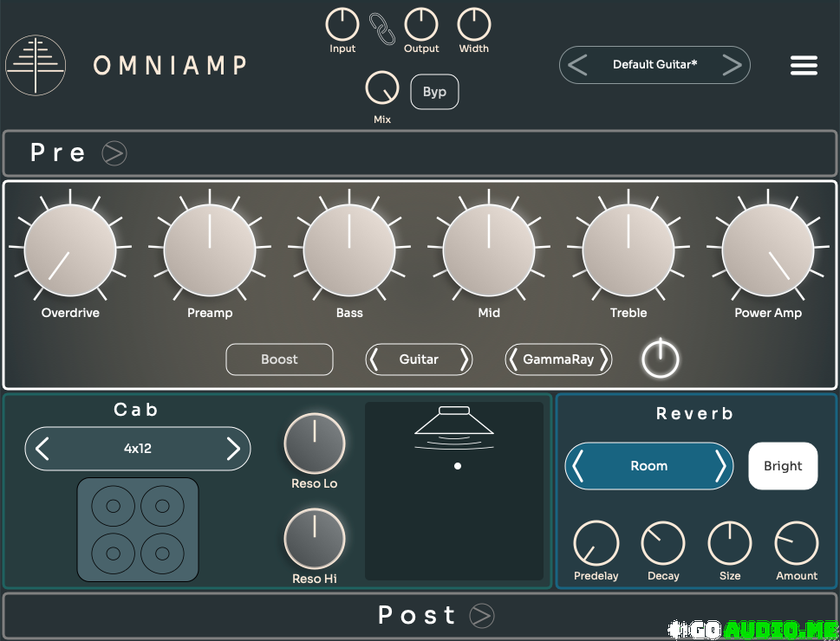
Task: Select previous amp type left of Guitar
Action: point(374,359)
